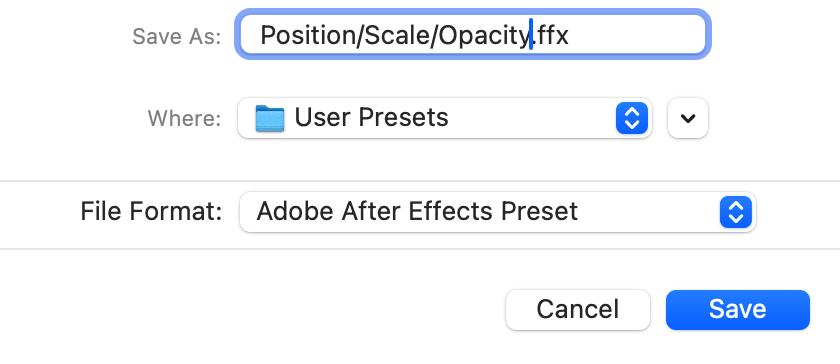Image resolution: width=840 pixels, height=364 pixels.
Task: Click the blue folder icon beside User Presets
Action: 269,118
